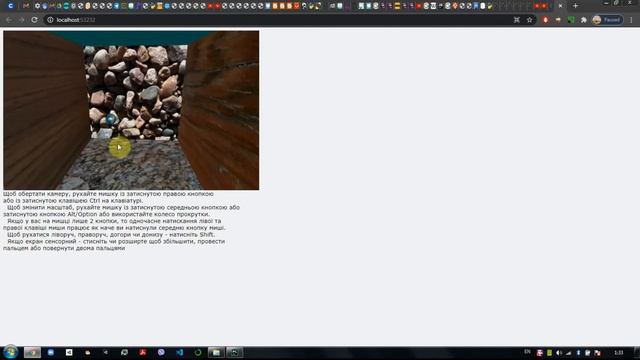Click instruction text mentioning Alt/Option
Screen dimensions: 640x360
tap(107, 214)
